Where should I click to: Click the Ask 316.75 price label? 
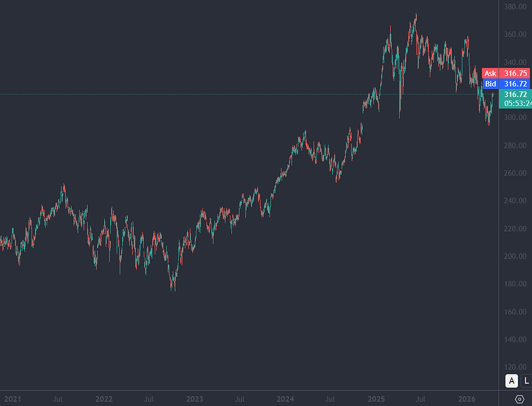coord(506,73)
